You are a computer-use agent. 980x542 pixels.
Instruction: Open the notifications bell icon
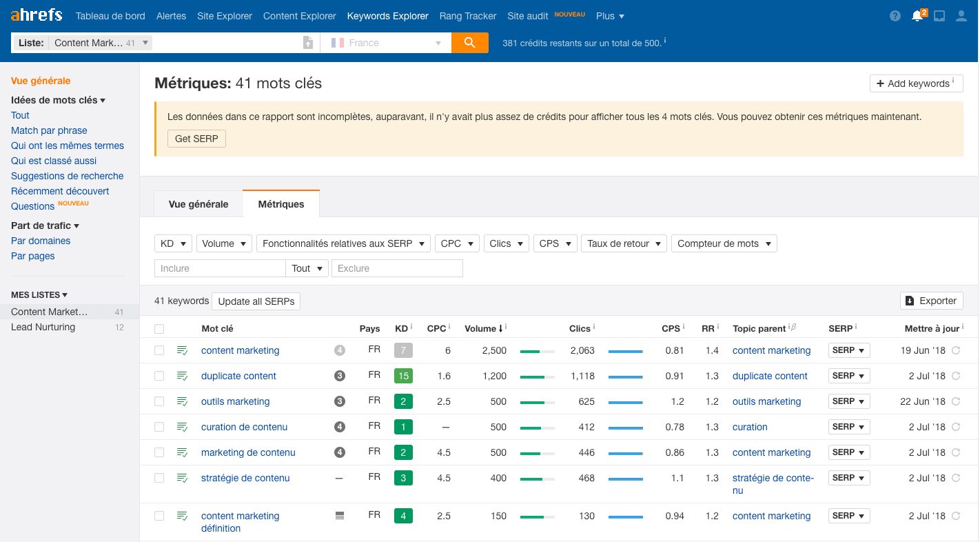pos(917,16)
